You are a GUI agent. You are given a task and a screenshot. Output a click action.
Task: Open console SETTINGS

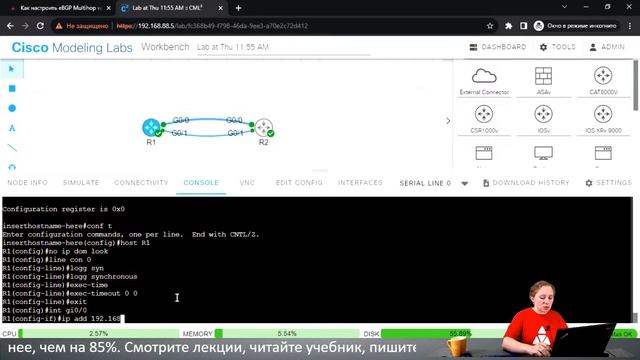pyautogui.click(x=608, y=183)
